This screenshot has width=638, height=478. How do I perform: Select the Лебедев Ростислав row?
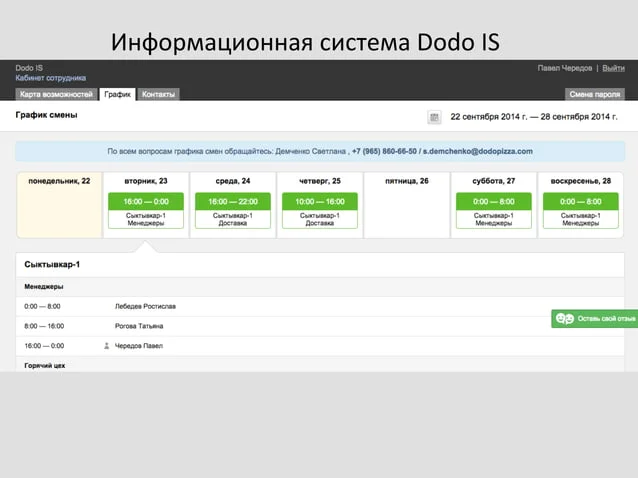(x=320, y=306)
